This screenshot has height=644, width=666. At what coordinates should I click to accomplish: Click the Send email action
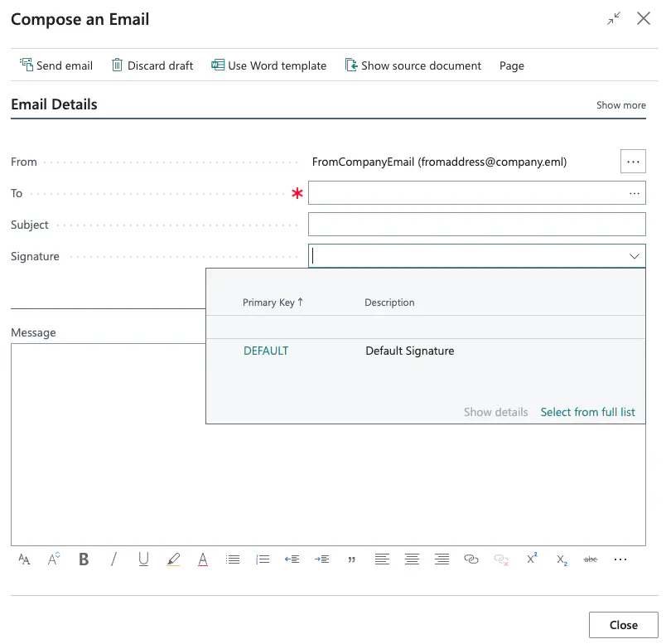tap(56, 65)
